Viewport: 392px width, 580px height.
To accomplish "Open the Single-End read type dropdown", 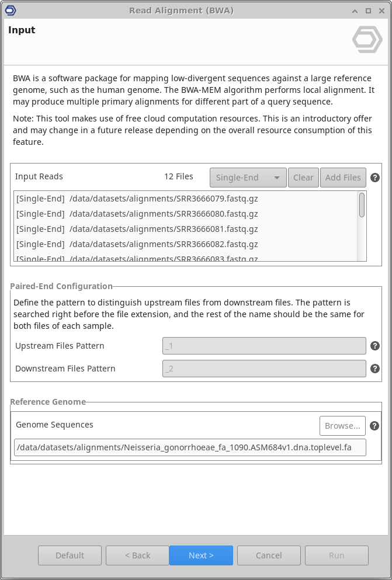I will [248, 178].
